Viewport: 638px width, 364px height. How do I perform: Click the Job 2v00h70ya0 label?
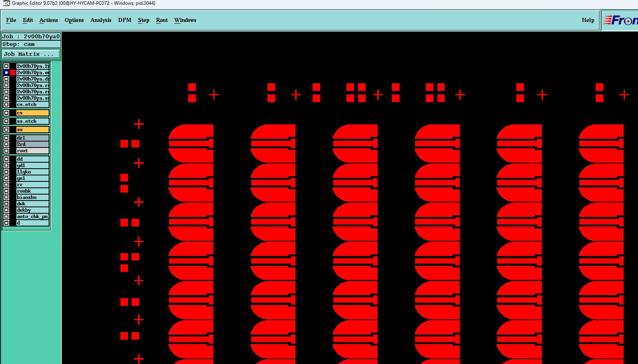31,36
